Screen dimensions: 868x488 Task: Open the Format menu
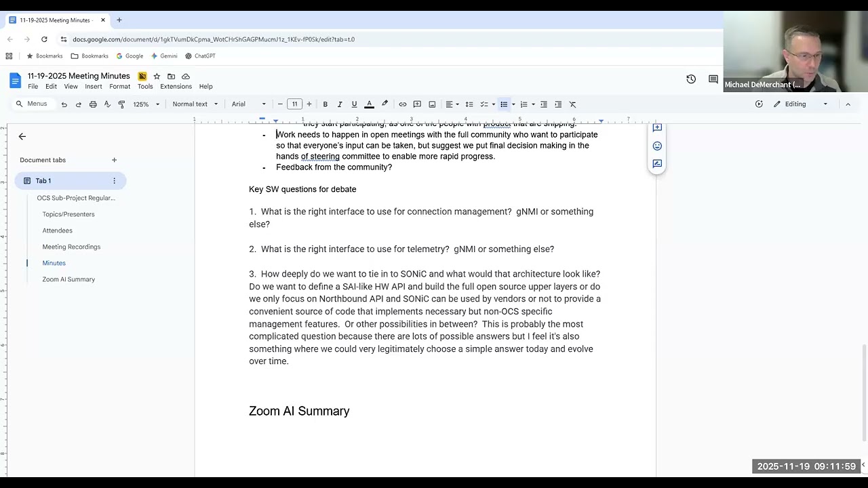tap(119, 87)
